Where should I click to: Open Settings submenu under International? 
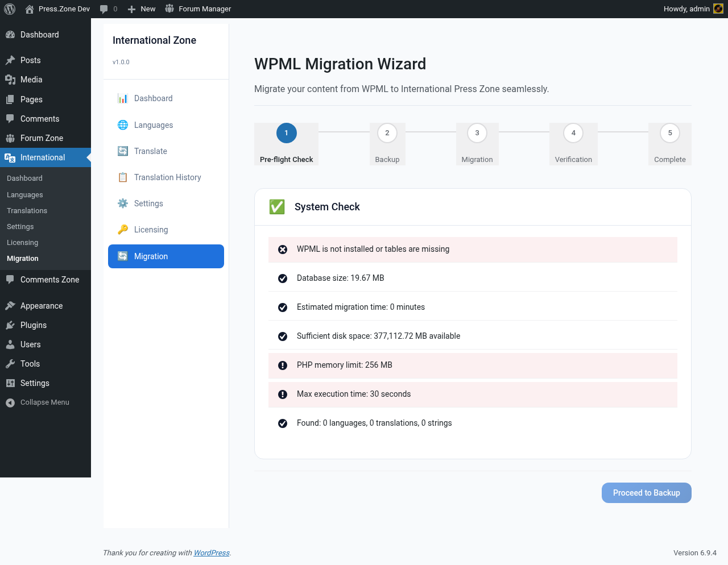click(20, 227)
